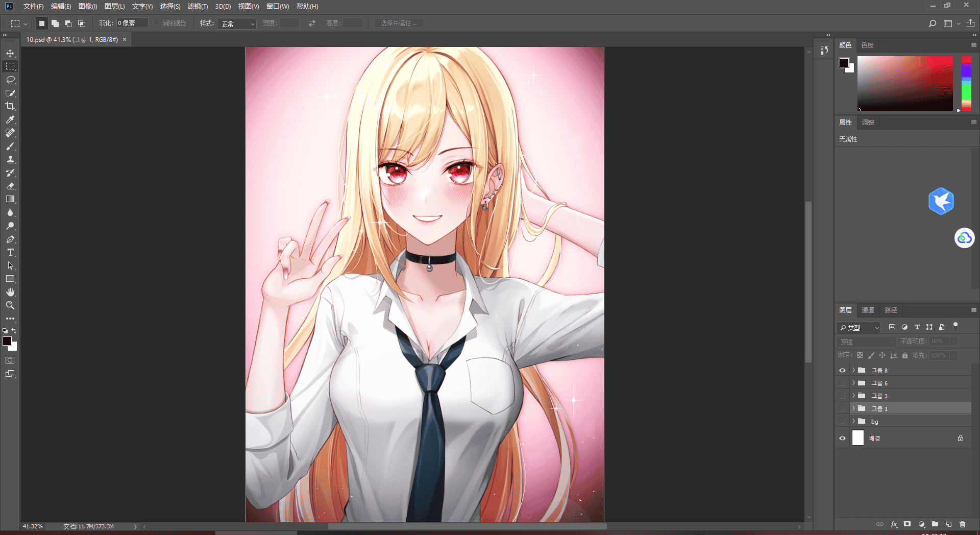Select the Zoom tool
Viewport: 980px width, 535px height.
click(x=10, y=305)
